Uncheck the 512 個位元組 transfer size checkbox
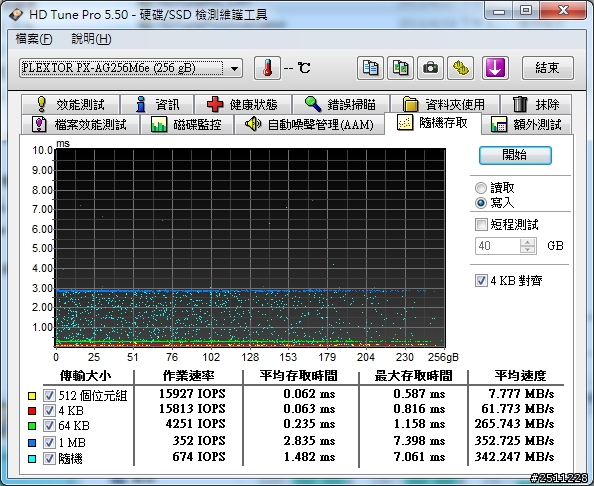This screenshot has height=486, width=594. click(49, 395)
